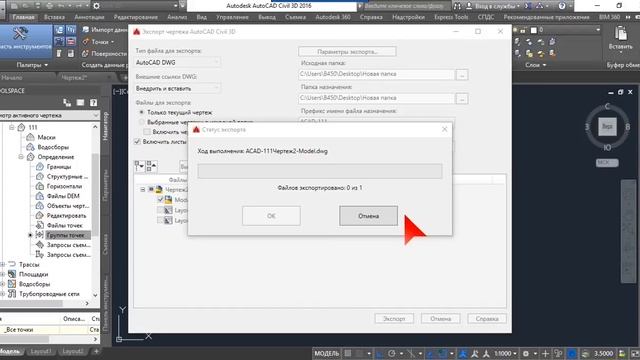Viewport: 640px width, 360px height.
Task: Click Отмена button at bottom of export dialog
Action: (440, 318)
